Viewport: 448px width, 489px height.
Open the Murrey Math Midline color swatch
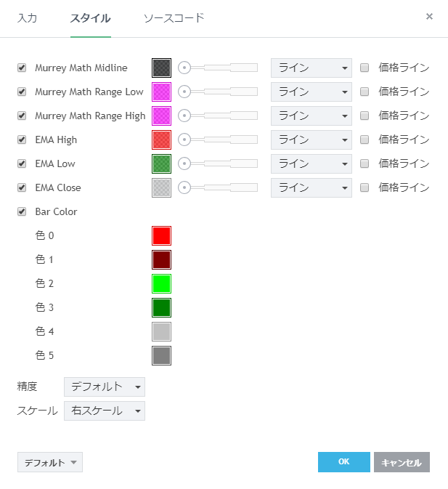coord(161,68)
